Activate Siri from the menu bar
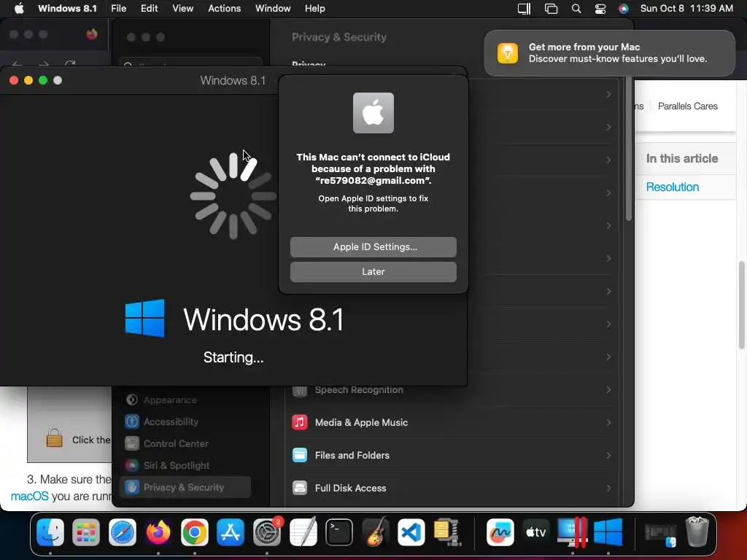747x560 pixels. tap(623, 8)
